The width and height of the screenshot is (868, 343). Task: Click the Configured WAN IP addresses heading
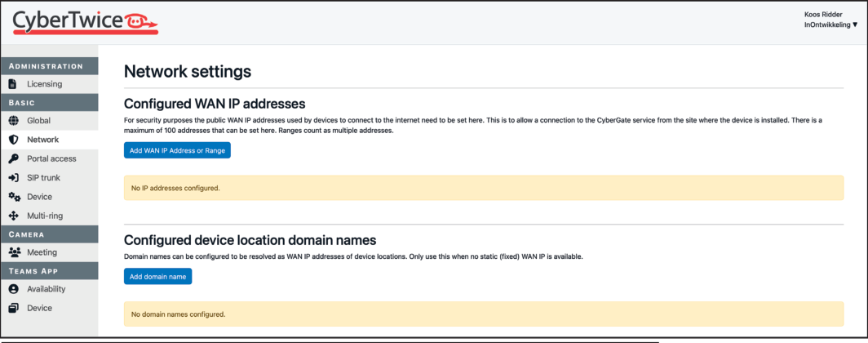tap(215, 104)
